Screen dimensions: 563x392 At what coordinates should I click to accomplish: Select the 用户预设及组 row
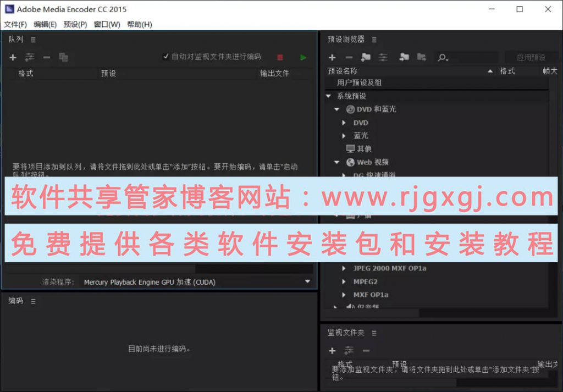click(437, 83)
